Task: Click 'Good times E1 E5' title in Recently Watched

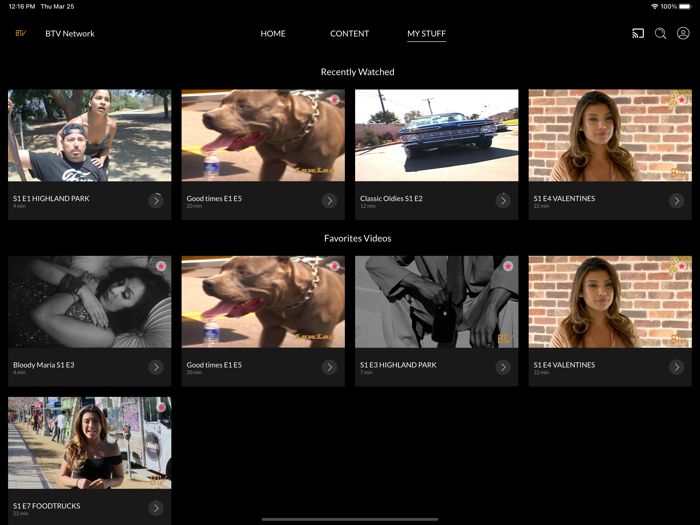Action: tap(214, 198)
